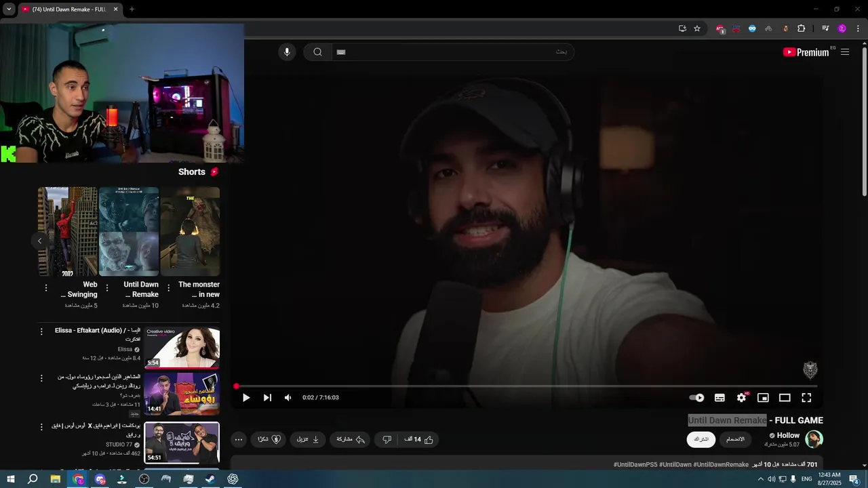Open the Hollow channel avatar

click(x=814, y=439)
